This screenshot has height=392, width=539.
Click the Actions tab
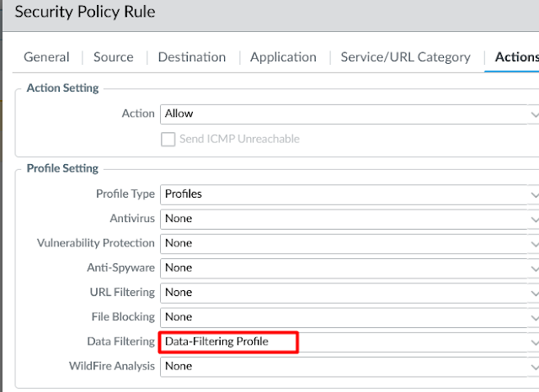coord(515,57)
